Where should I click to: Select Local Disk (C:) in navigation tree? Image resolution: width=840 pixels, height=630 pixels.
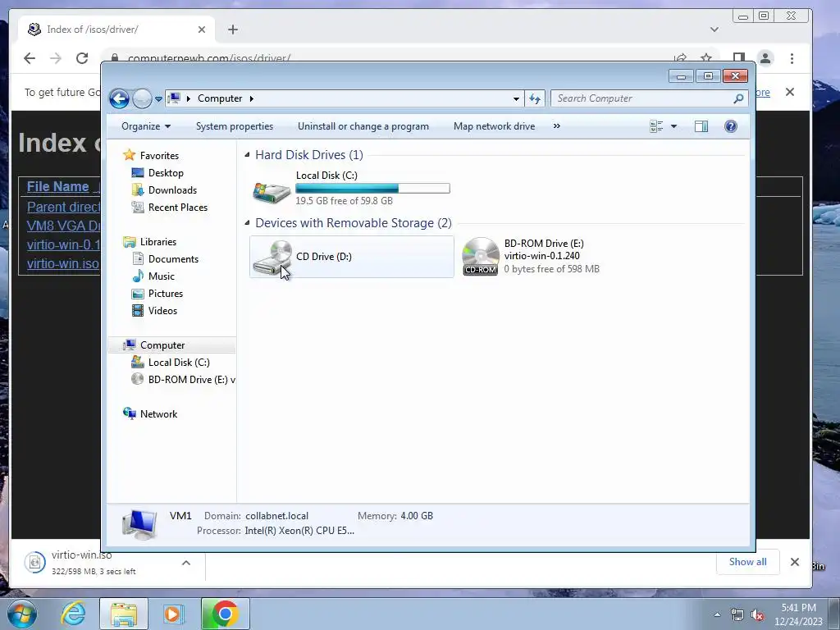pos(178,363)
